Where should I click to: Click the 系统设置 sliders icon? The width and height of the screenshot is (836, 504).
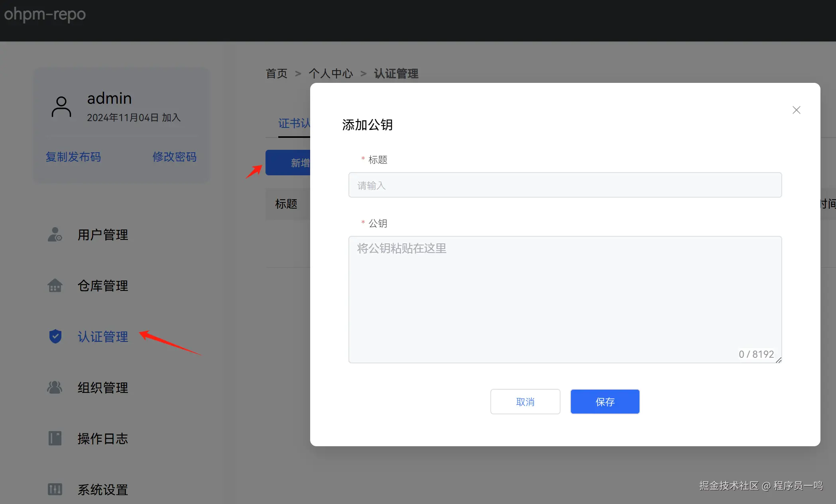[x=55, y=489]
